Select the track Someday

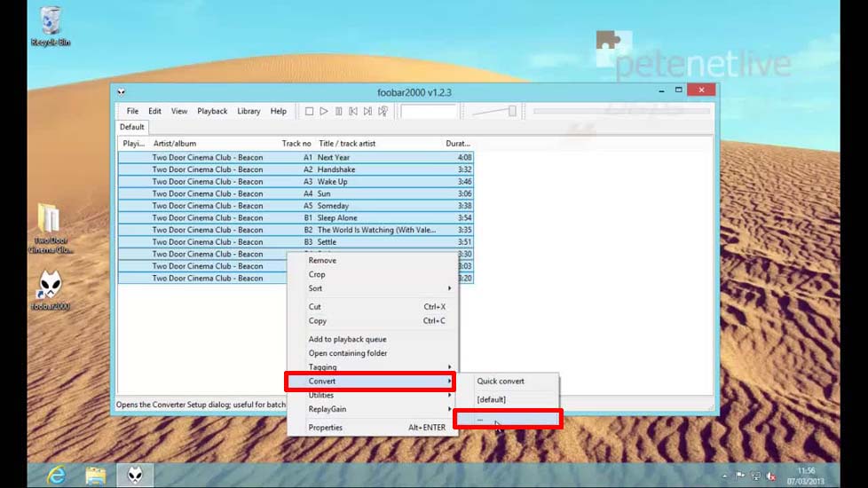click(296, 206)
